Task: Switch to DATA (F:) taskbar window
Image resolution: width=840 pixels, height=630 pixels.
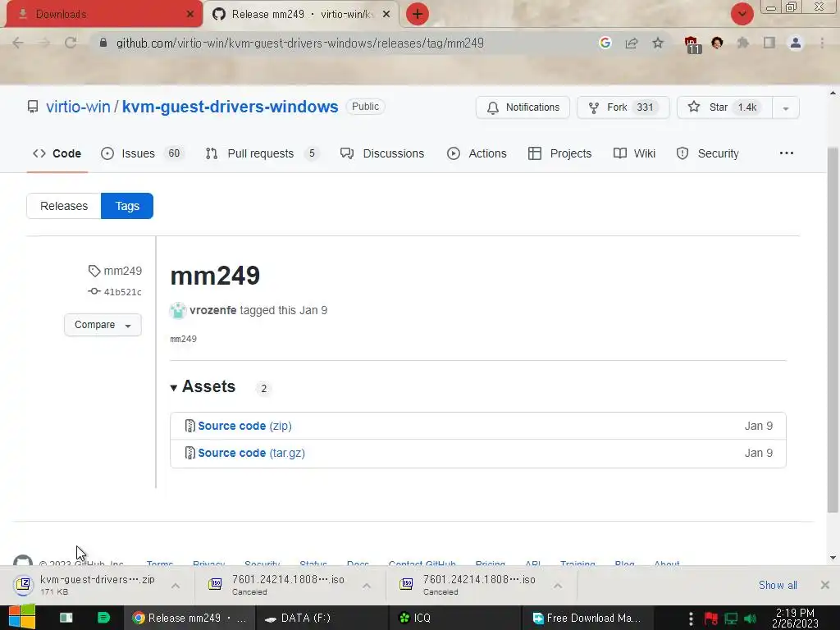Action: 322,618
